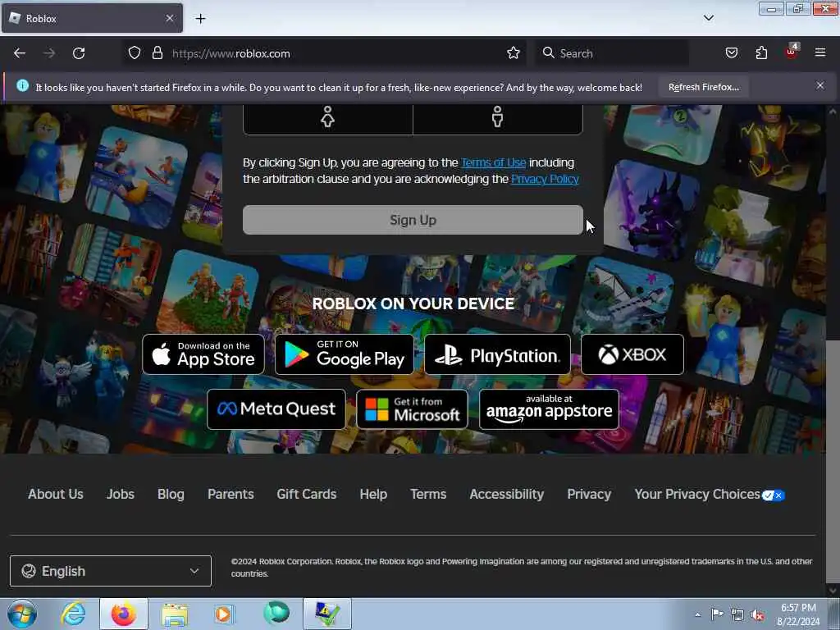
Task: Open the About Us footer link
Action: tap(56, 494)
